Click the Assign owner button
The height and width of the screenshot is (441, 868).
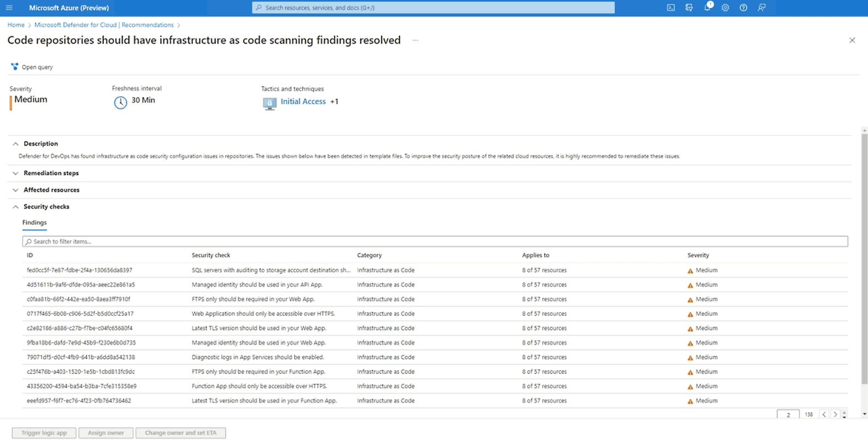point(106,433)
